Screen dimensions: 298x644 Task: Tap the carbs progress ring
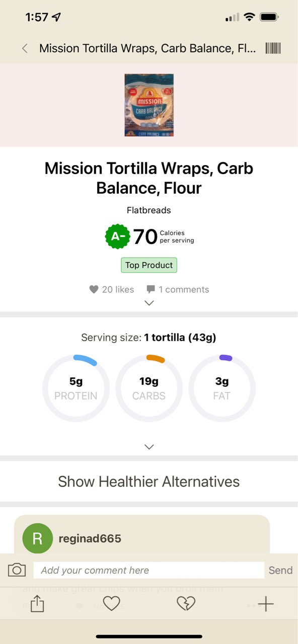click(x=149, y=388)
